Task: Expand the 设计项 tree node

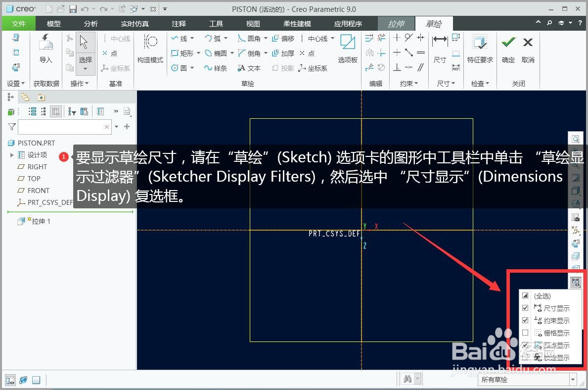Action: point(12,154)
